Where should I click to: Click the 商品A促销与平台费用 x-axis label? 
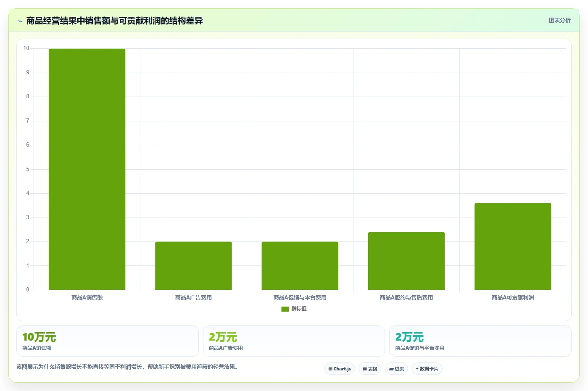coord(300,297)
